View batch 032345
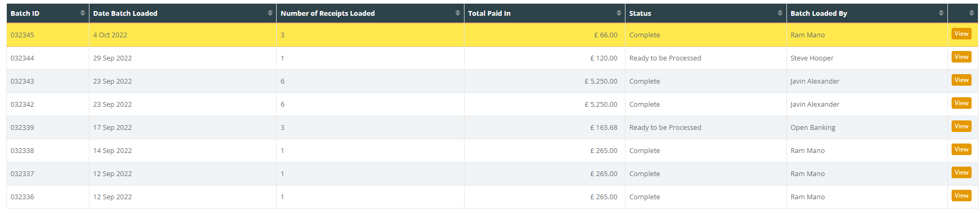980x215 pixels. [x=961, y=34]
